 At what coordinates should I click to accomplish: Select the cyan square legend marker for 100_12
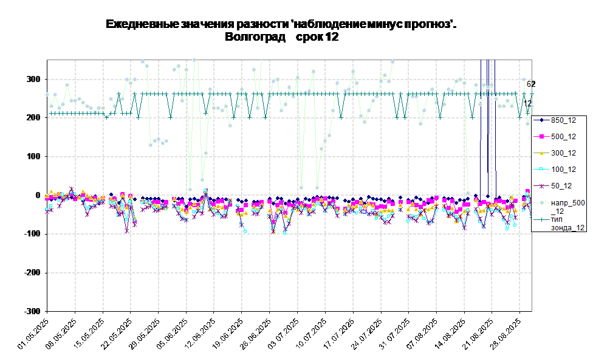[541, 170]
